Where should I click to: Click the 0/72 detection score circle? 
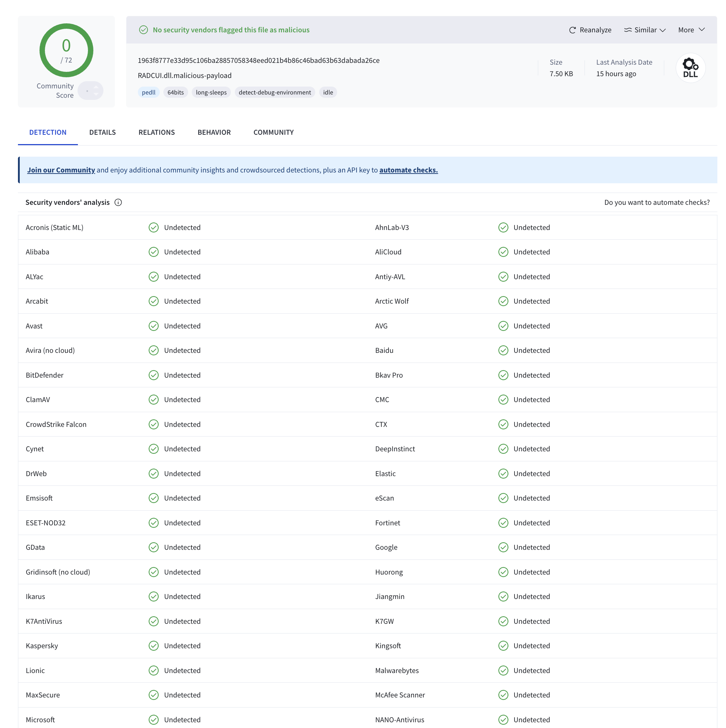coord(66,51)
